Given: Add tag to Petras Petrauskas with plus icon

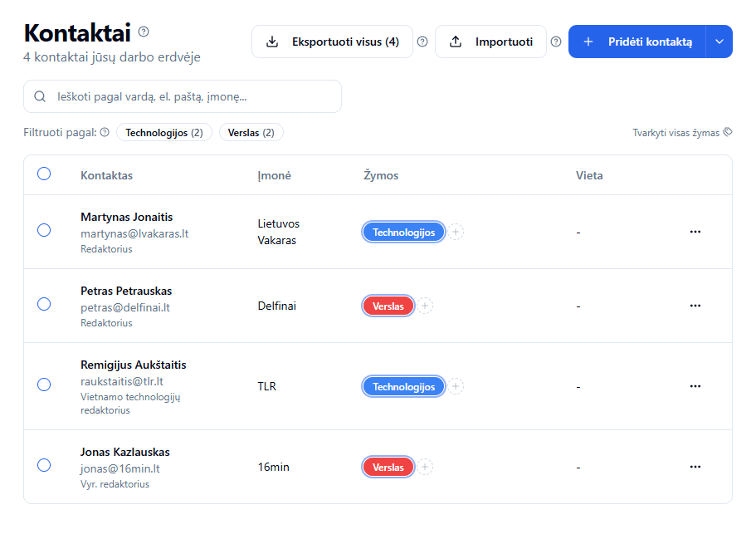Looking at the screenshot, I should click(425, 306).
